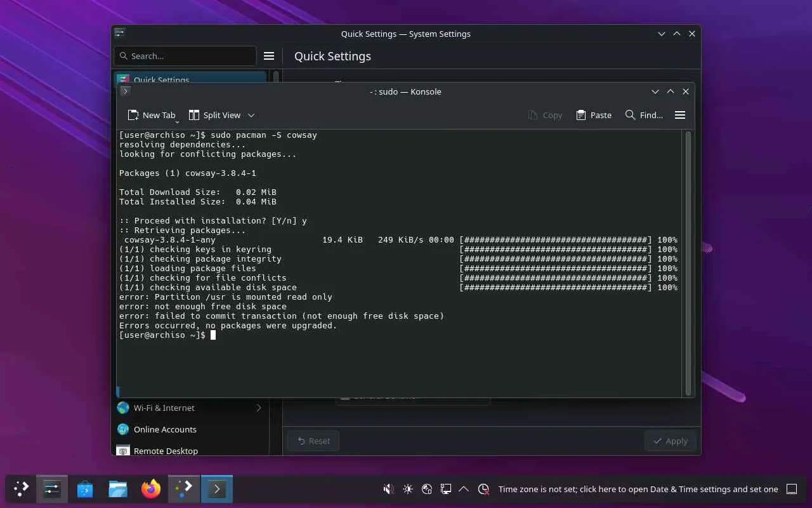Open Konsole's hamburger menu
This screenshot has height=508, width=812.
click(x=680, y=115)
